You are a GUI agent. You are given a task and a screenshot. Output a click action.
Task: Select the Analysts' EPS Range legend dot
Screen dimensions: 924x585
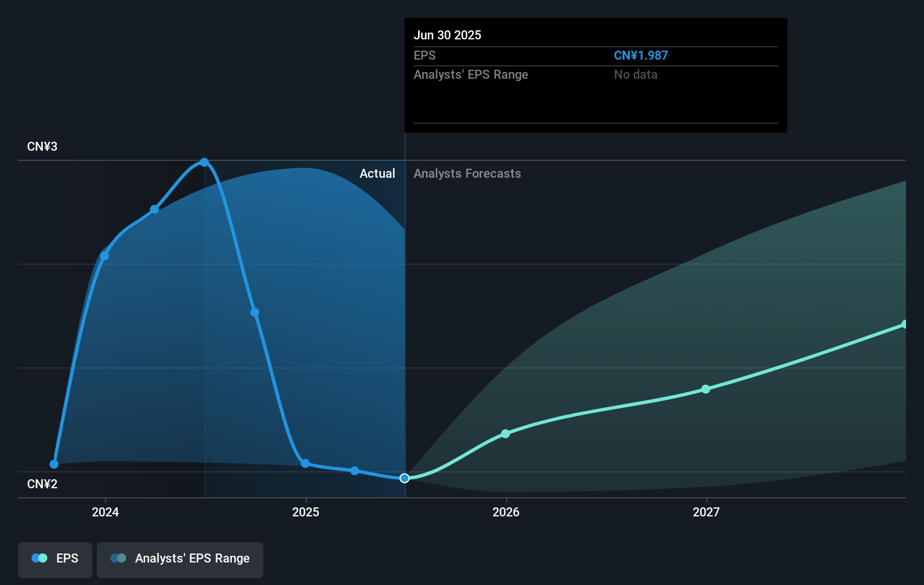coord(118,558)
